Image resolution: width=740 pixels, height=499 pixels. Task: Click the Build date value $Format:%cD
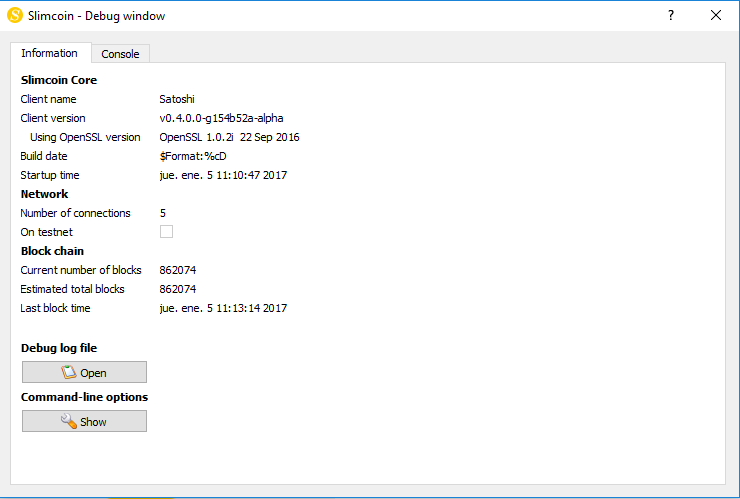tap(193, 156)
